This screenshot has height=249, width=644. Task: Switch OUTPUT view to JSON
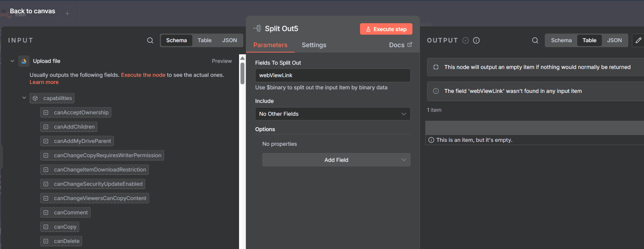pos(614,40)
